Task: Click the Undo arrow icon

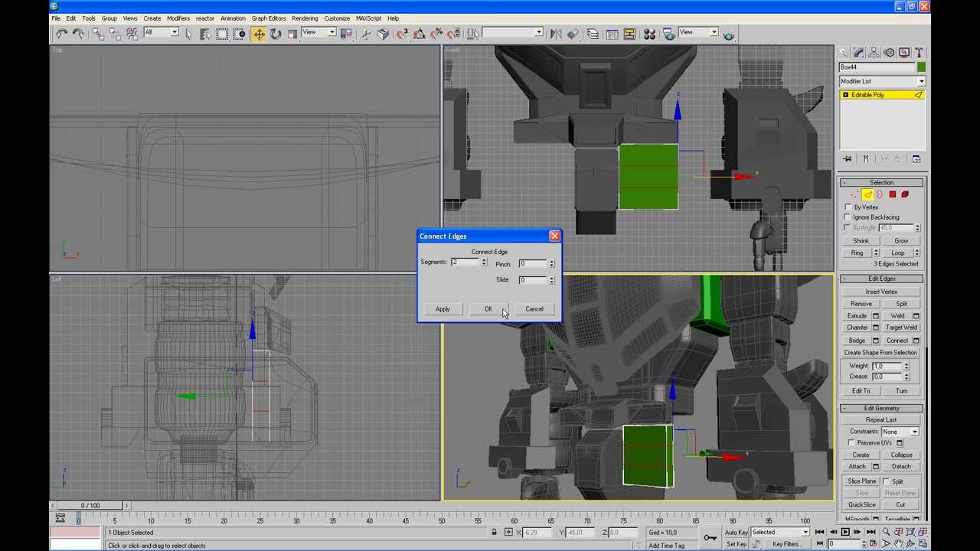Action: coord(62,34)
